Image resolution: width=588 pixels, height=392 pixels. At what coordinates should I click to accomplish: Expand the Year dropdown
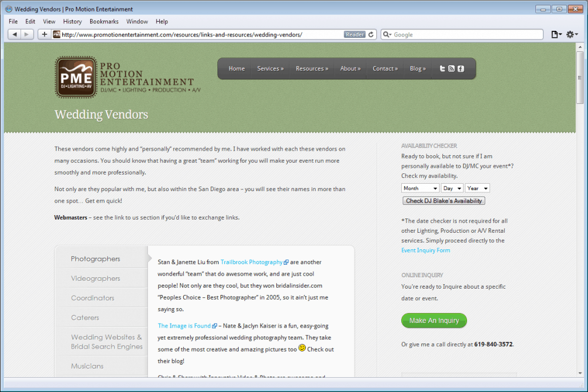click(x=477, y=188)
